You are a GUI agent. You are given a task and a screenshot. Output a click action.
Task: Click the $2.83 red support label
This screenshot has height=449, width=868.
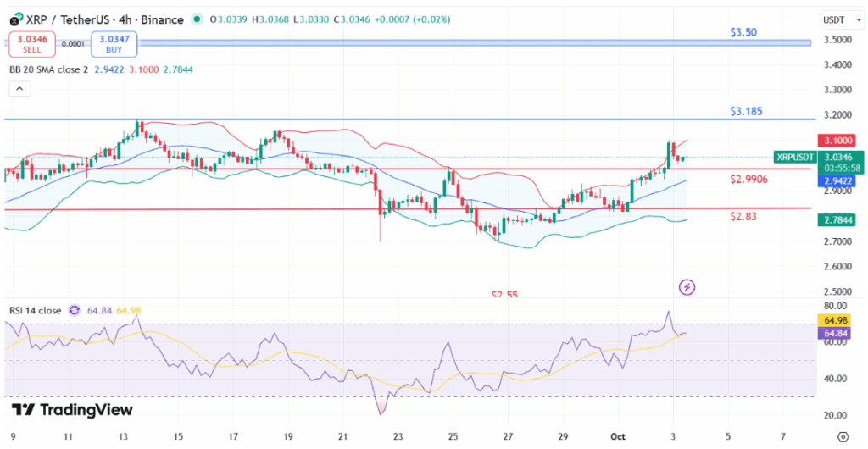point(743,217)
